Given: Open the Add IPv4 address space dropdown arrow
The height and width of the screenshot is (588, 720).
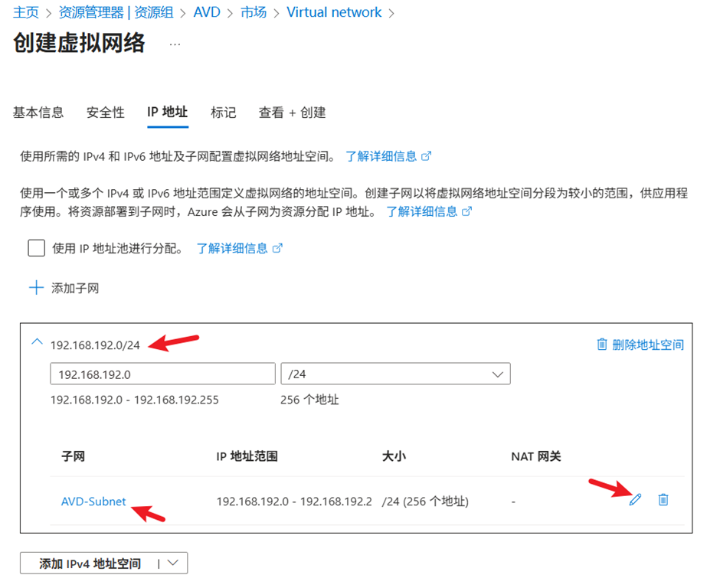Looking at the screenshot, I should tap(173, 563).
